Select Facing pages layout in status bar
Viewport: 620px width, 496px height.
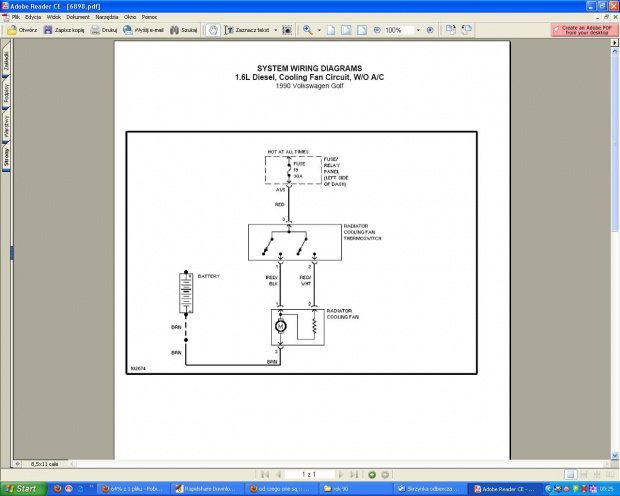(611, 475)
